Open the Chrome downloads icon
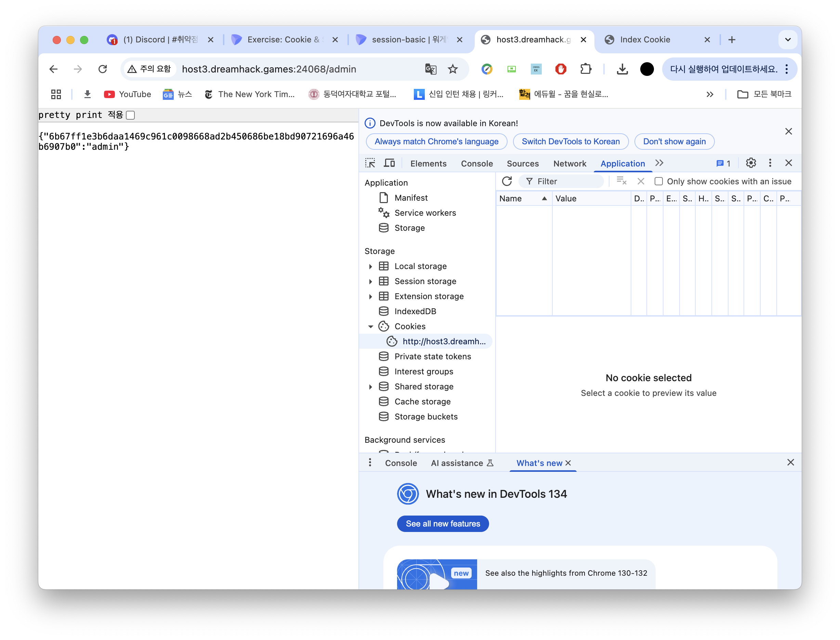This screenshot has height=640, width=840. [x=622, y=69]
